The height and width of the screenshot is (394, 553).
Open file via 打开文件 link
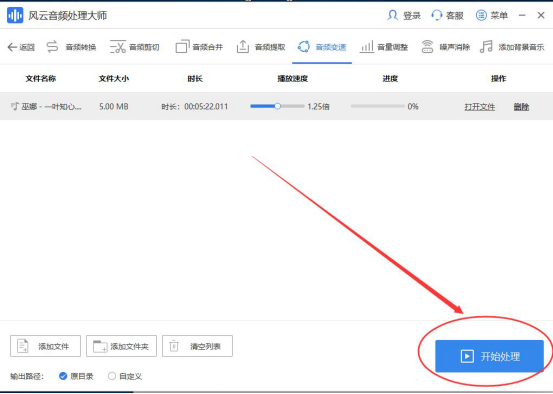pyautogui.click(x=480, y=107)
